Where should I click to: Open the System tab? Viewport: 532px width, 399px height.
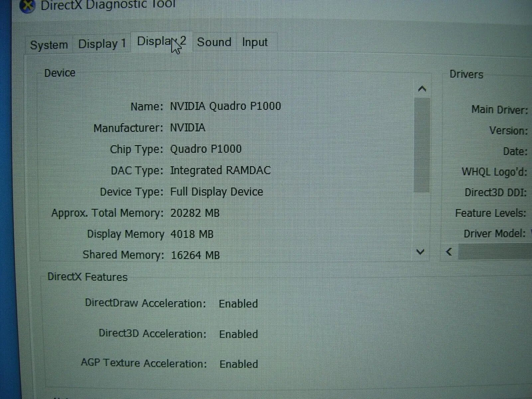point(49,45)
